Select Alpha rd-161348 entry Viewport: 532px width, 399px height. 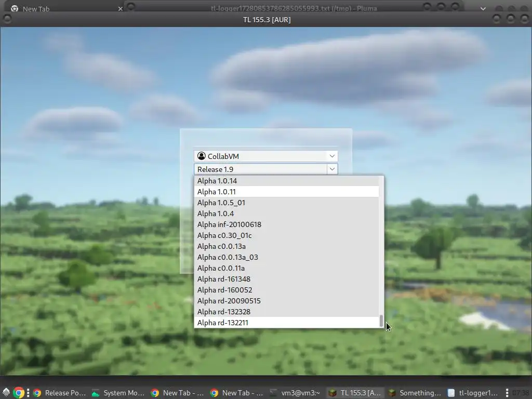[286, 279]
